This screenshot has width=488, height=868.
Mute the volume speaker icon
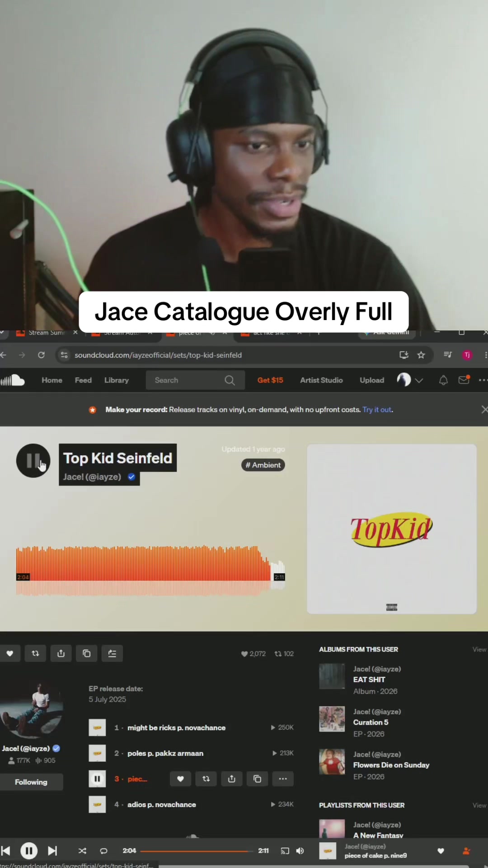tap(300, 851)
